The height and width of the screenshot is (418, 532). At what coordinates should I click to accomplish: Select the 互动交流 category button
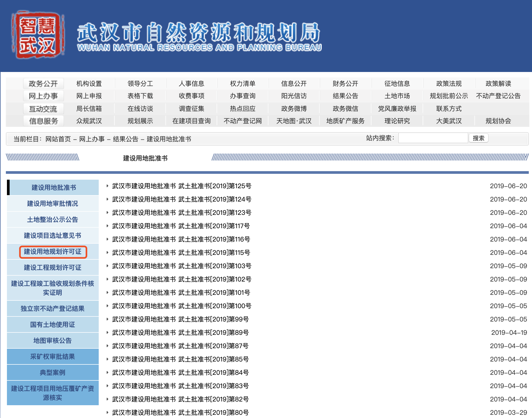point(43,109)
